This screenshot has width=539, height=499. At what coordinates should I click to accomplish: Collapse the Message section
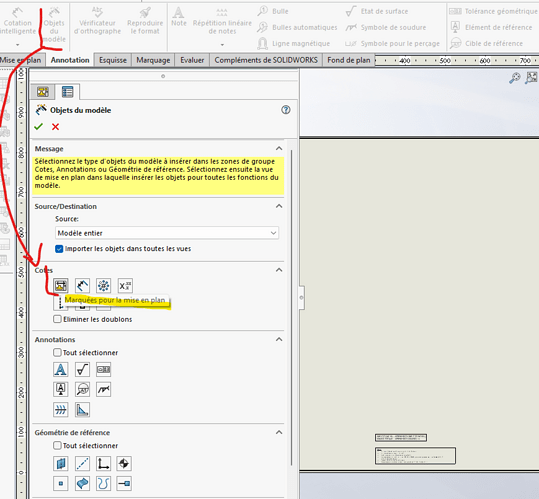tap(279, 149)
